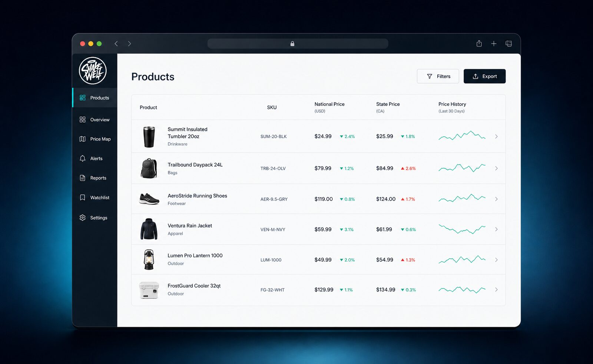
Task: Click the Products grid icon
Action: tap(83, 98)
